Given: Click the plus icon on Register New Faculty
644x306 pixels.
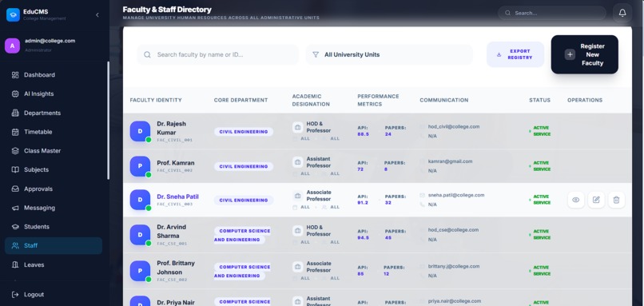Looking at the screenshot, I should point(570,54).
